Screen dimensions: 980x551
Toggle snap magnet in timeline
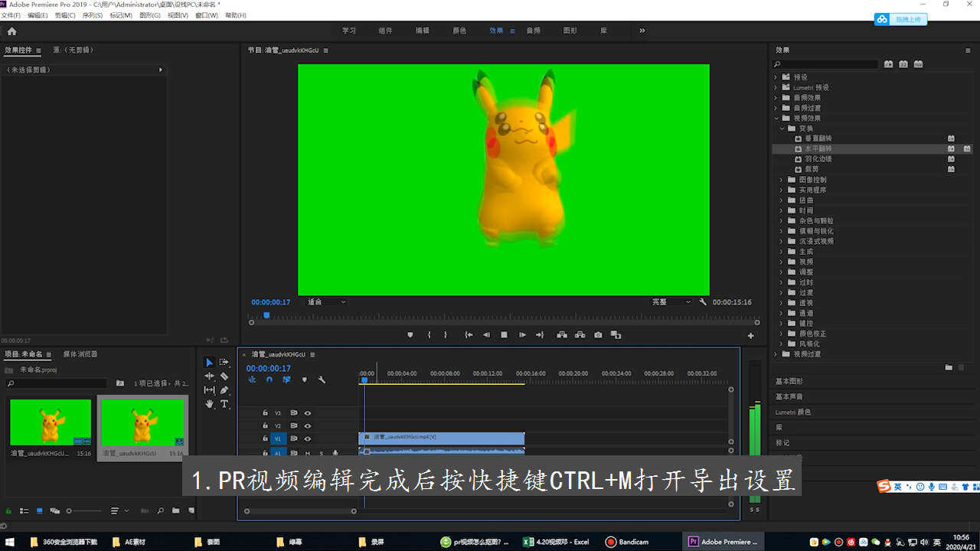(x=269, y=380)
